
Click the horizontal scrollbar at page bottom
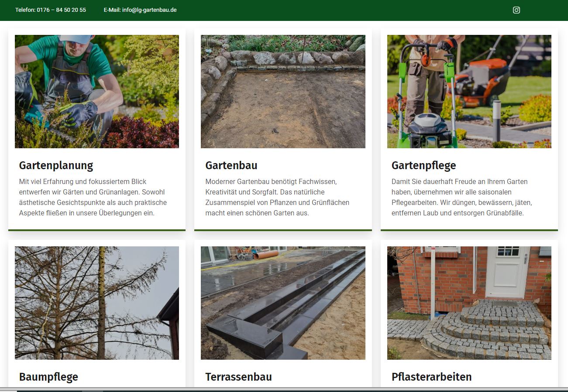[x=284, y=389]
